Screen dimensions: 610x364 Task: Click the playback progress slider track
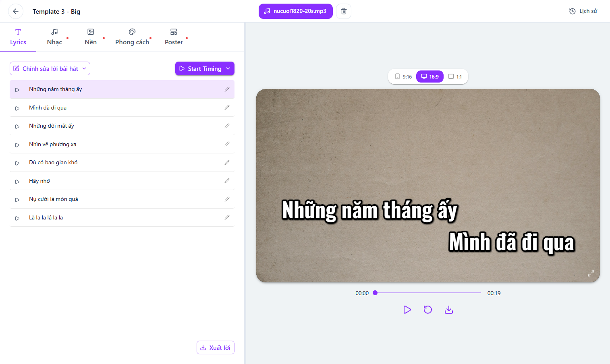[428, 293]
